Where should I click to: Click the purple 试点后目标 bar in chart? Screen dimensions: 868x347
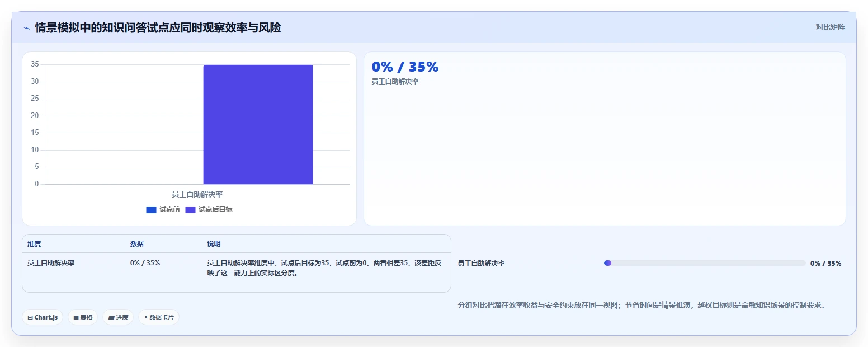coord(258,124)
